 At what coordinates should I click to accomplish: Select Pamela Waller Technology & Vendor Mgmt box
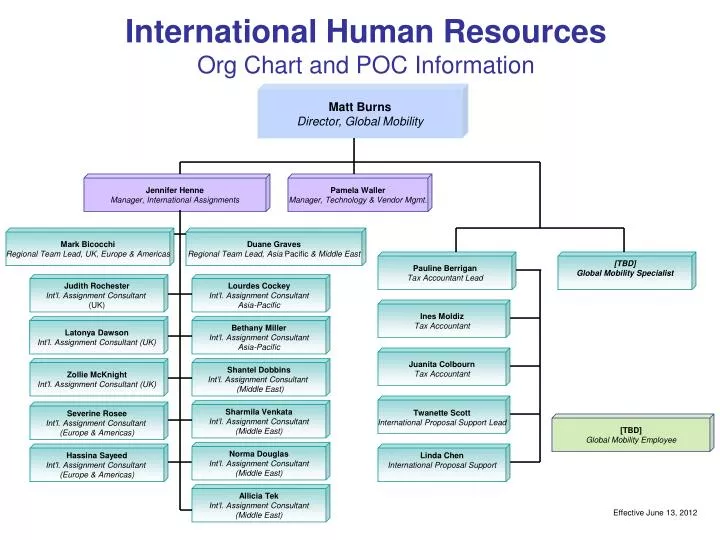tap(360, 193)
